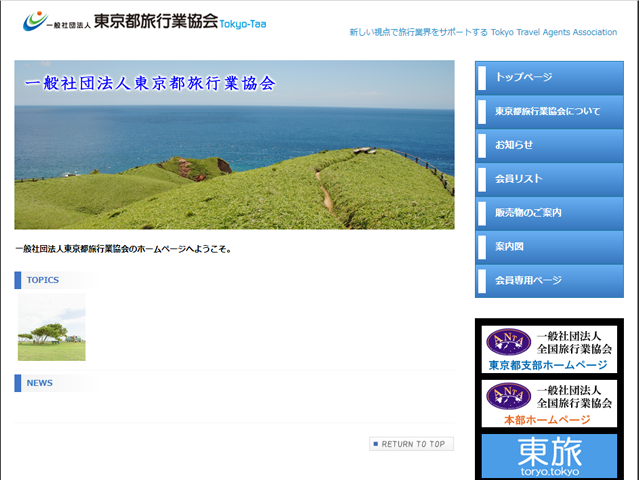Select お知らせ in the side menu
This screenshot has height=480, width=640.
click(548, 145)
